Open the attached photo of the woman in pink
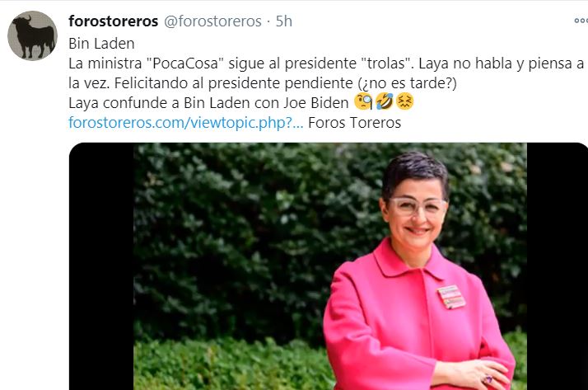Viewport: 588px width, 390px height. click(330, 266)
